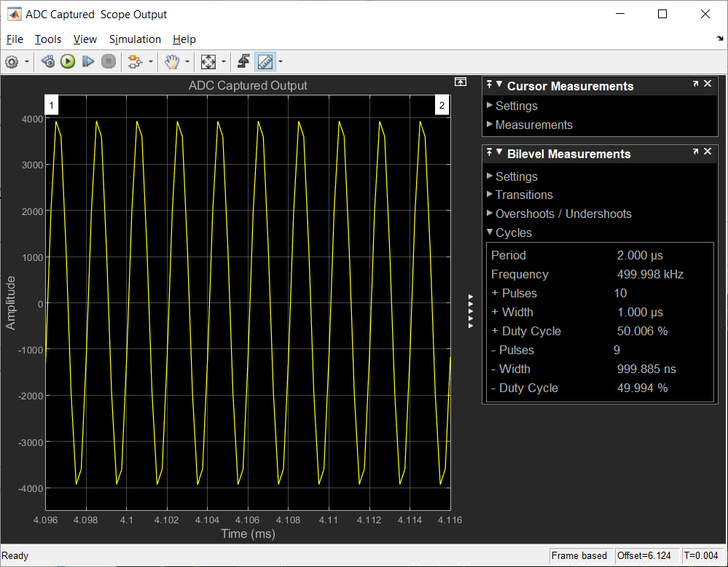The image size is (728, 567).
Task: Click the Scale axes limits icon
Action: tap(208, 62)
